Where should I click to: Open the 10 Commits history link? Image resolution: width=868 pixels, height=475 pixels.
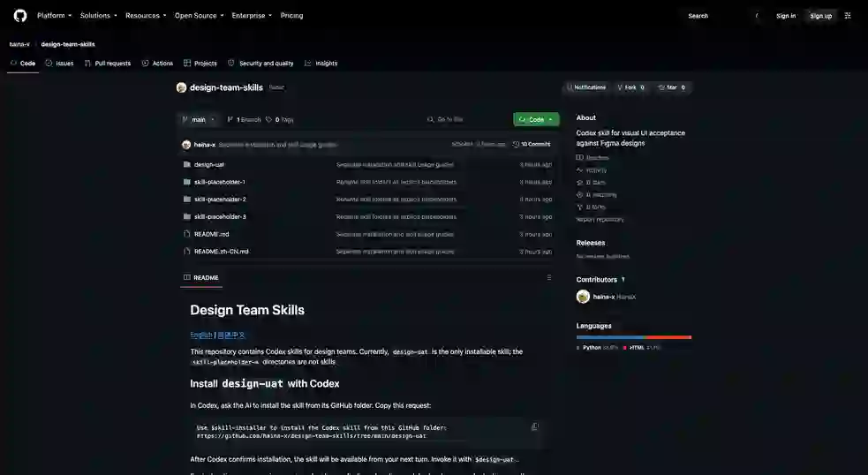[532, 145]
